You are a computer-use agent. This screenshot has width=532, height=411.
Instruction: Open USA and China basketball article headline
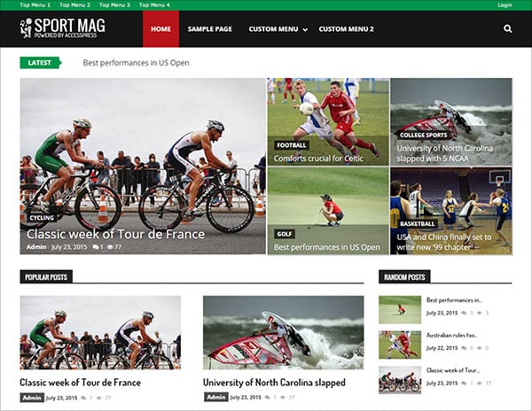444,242
